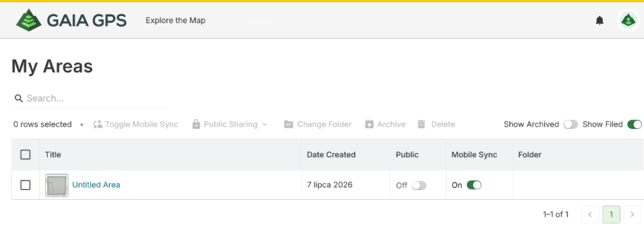Screen dimensions: 644x232
Task: Click the Archive box icon
Action: coord(370,124)
